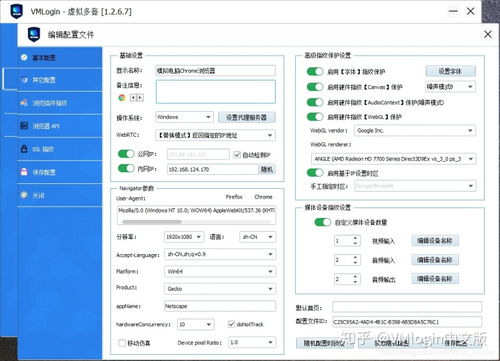Screen dimensions: 500x361
Task: Open the WebGL vendor Google Inc. dropdown
Action: pos(415,130)
